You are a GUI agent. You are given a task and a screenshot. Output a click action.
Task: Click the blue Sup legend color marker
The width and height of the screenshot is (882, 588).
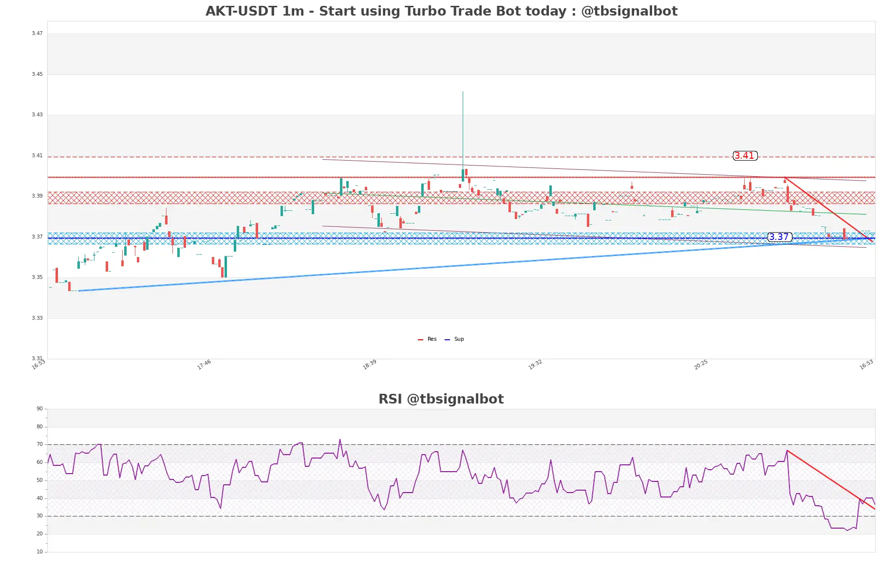pyautogui.click(x=447, y=340)
